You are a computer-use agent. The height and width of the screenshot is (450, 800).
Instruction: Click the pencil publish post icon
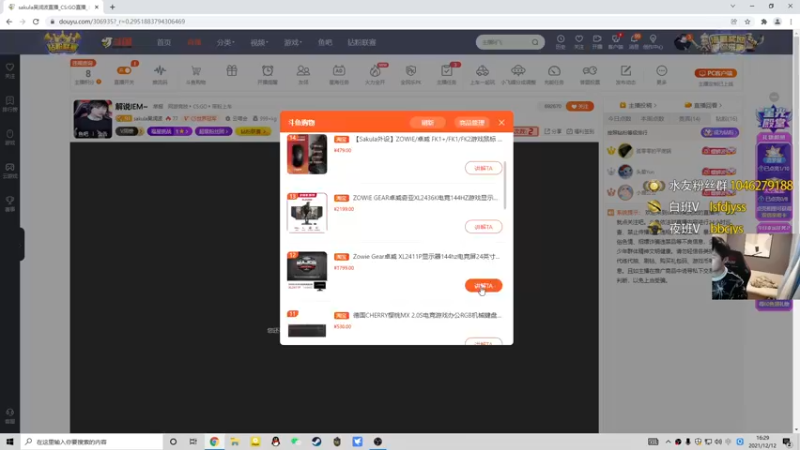click(x=626, y=71)
